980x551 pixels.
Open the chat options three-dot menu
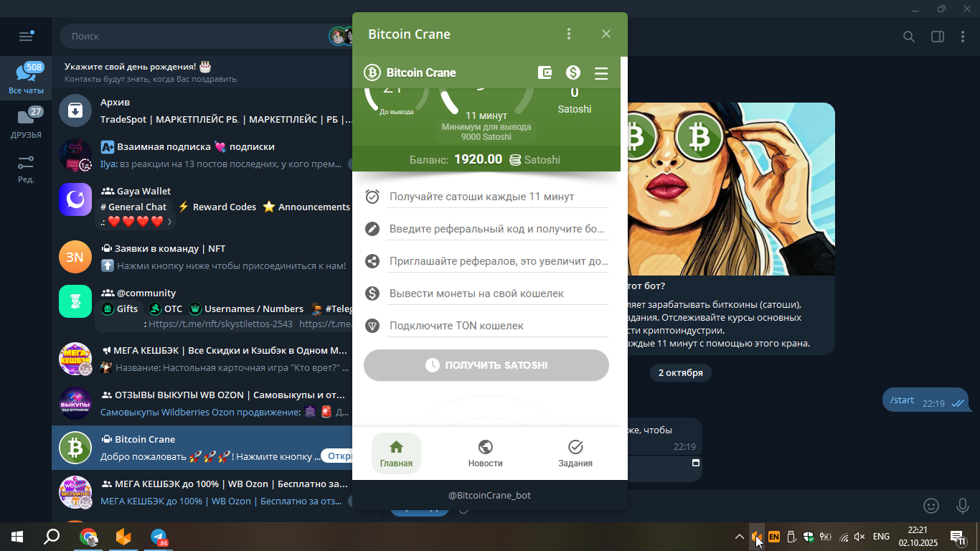962,37
